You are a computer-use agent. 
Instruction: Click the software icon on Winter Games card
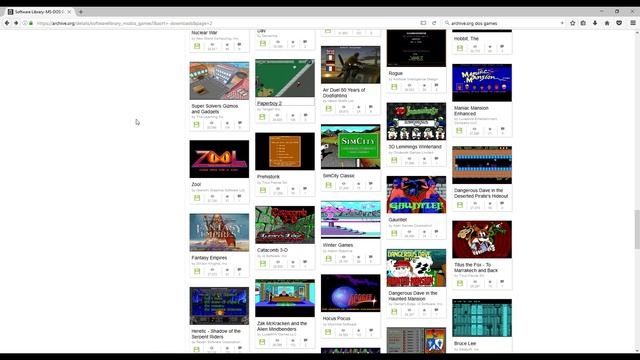click(x=329, y=259)
